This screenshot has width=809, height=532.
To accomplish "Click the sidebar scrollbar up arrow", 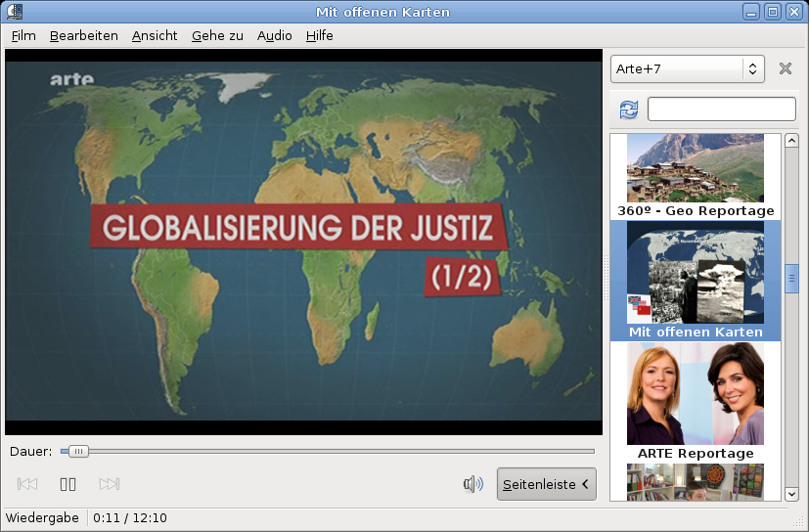I will click(x=791, y=141).
